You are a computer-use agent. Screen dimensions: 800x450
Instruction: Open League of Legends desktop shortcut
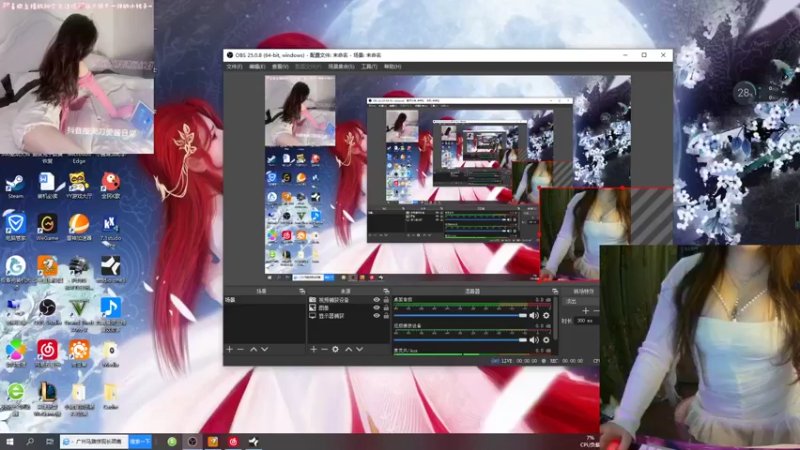tap(47, 399)
